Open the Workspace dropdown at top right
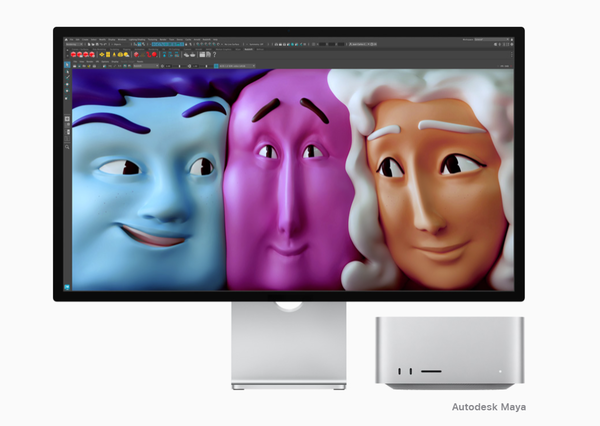Image resolution: width=600 pixels, height=426 pixels. [x=492, y=39]
